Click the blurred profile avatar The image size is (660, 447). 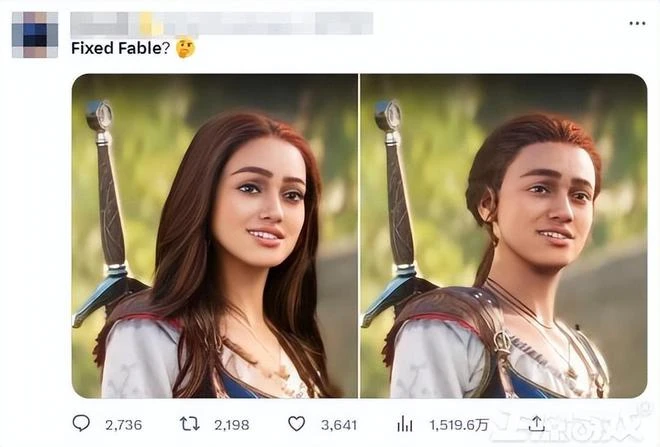click(33, 35)
